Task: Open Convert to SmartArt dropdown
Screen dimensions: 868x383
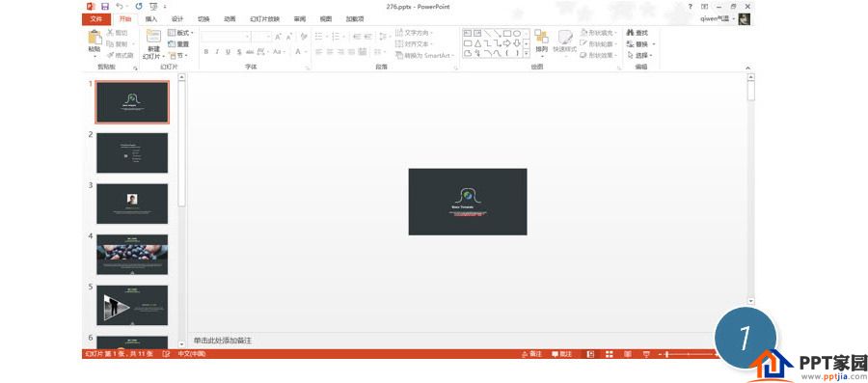Action: (x=425, y=55)
